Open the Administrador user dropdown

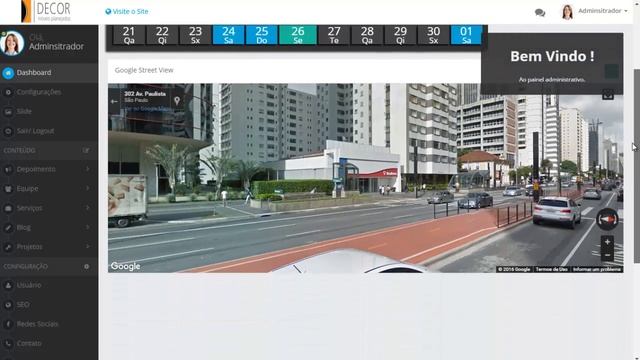tap(602, 11)
